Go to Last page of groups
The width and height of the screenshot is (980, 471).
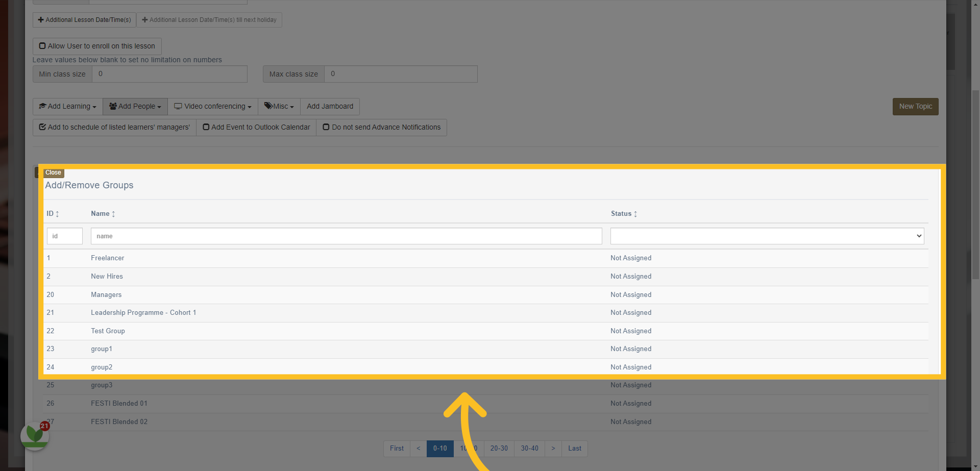[575, 449]
